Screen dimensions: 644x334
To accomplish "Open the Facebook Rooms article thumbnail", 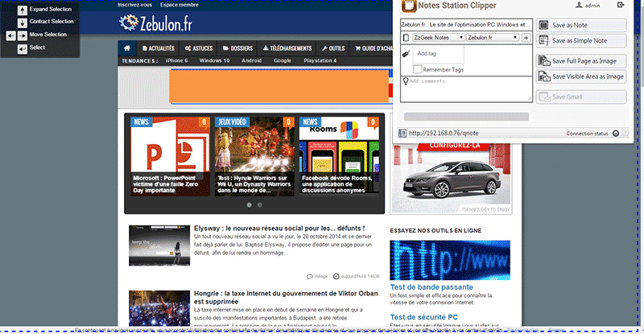I will pyautogui.click(x=339, y=156).
